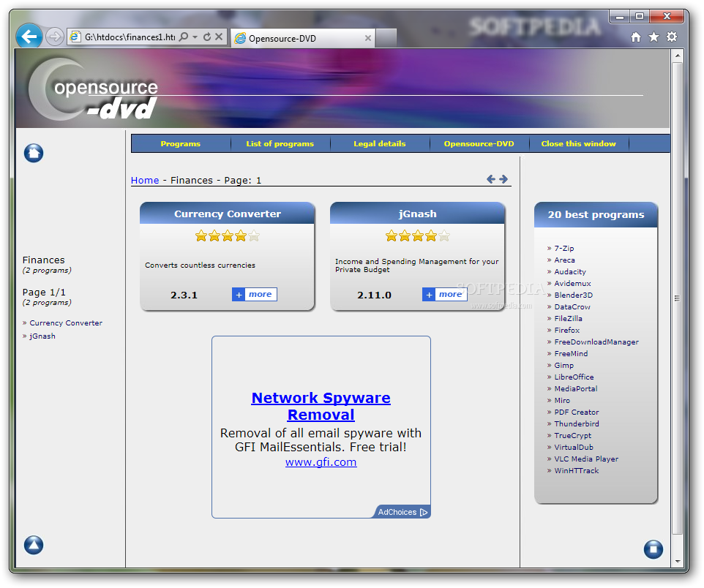Image resolution: width=704 pixels, height=588 pixels.
Task: Open TrueCrypt in best programs list
Action: [572, 435]
